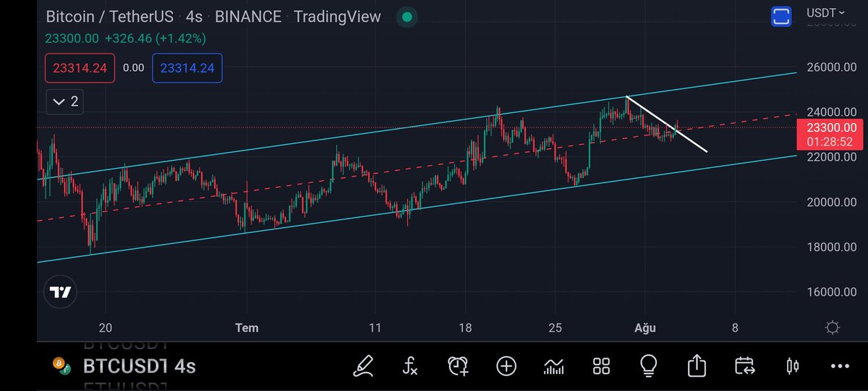Open ideas via the lightbulb icon
The width and height of the screenshot is (868, 391).
pyautogui.click(x=649, y=366)
